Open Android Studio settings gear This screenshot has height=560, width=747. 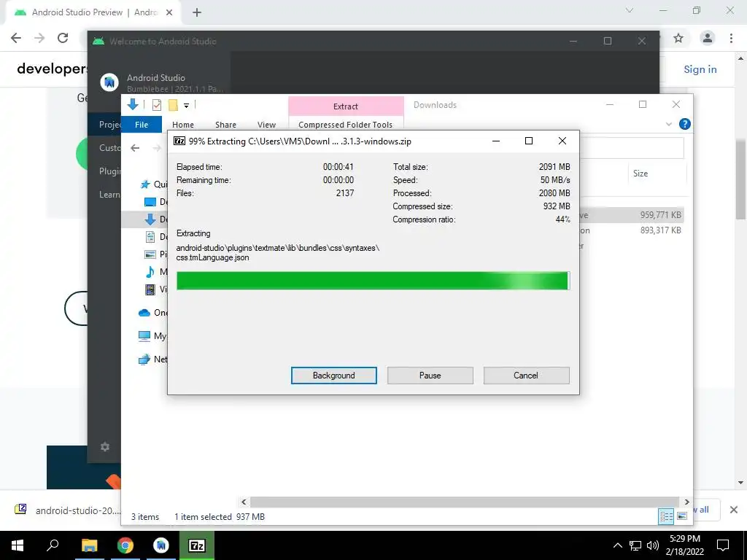coord(105,447)
